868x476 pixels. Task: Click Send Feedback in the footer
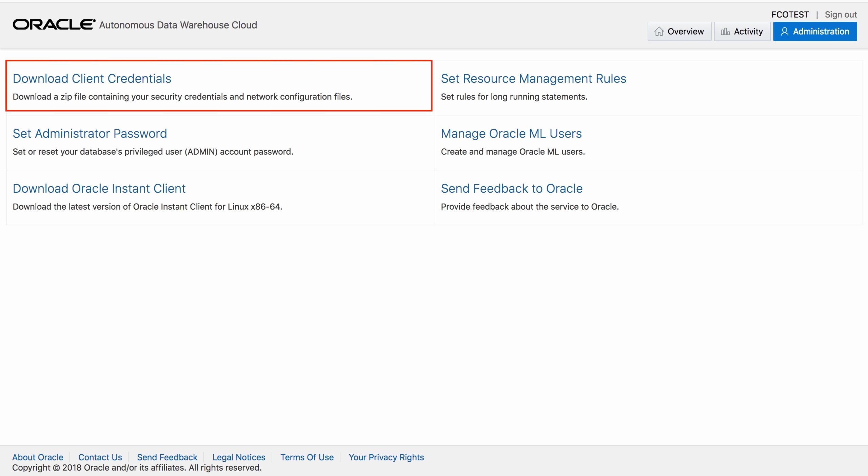(x=167, y=457)
